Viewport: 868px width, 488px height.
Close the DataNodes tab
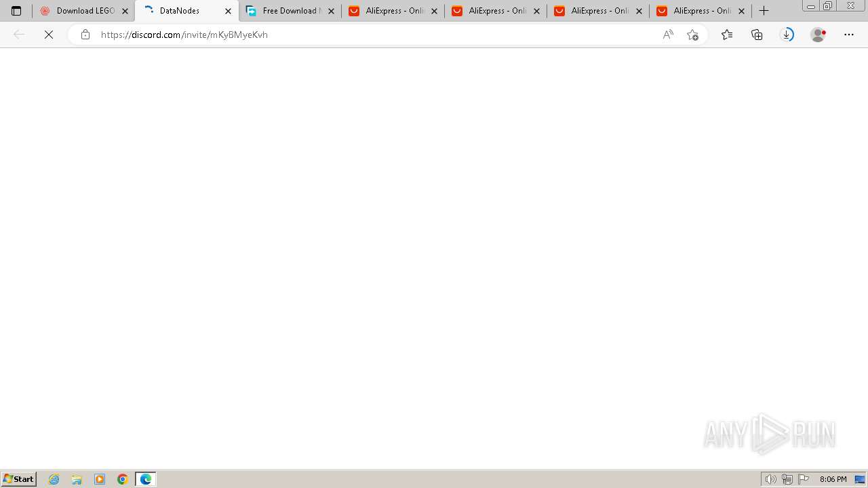point(228,11)
